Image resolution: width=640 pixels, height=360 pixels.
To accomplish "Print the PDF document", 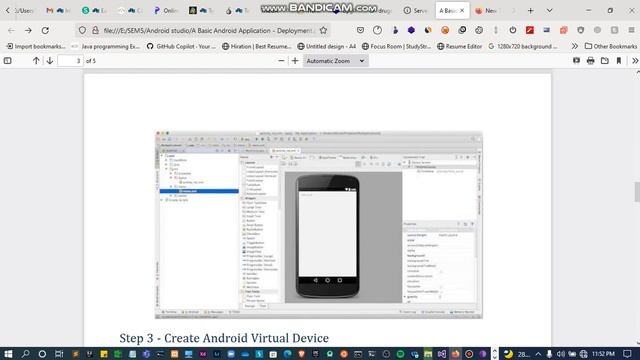I will coord(591,61).
